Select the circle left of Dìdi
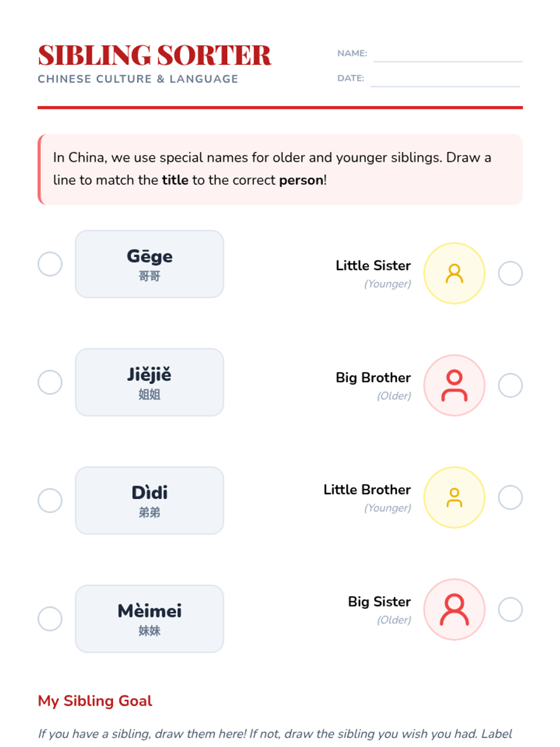Image resolution: width=560 pixels, height=747 pixels. click(50, 500)
